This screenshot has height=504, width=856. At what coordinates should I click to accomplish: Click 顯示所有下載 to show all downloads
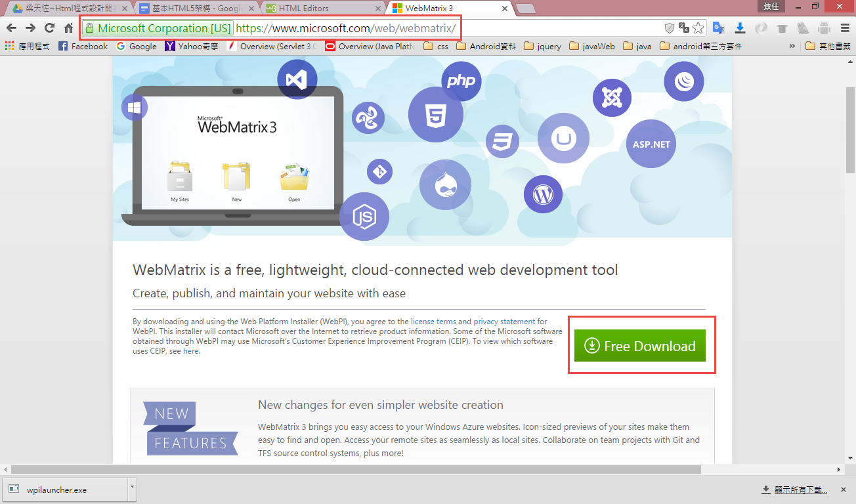(794, 490)
